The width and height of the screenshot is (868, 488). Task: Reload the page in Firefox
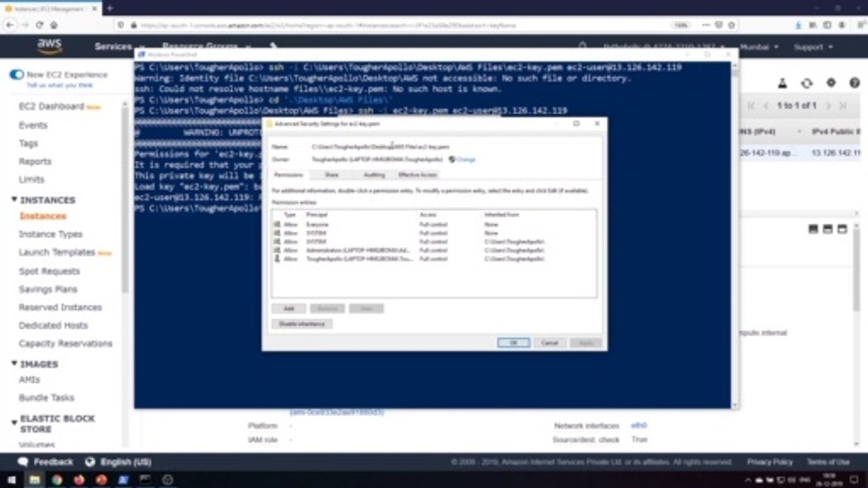[x=39, y=25]
